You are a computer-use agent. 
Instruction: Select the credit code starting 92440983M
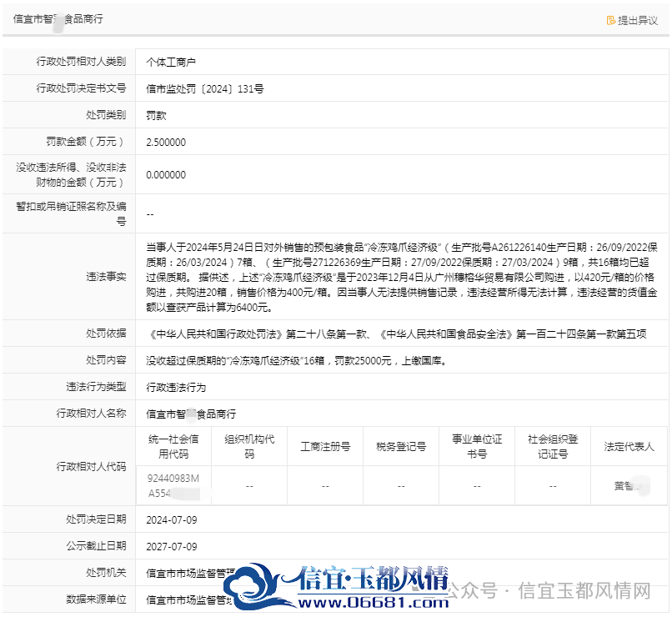pyautogui.click(x=173, y=486)
